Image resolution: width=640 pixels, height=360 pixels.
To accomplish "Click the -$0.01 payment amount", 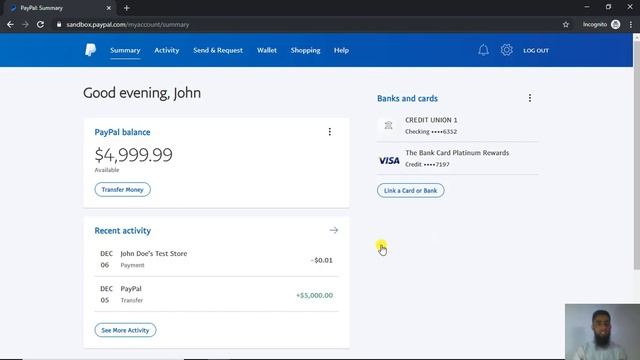I will coord(322,260).
